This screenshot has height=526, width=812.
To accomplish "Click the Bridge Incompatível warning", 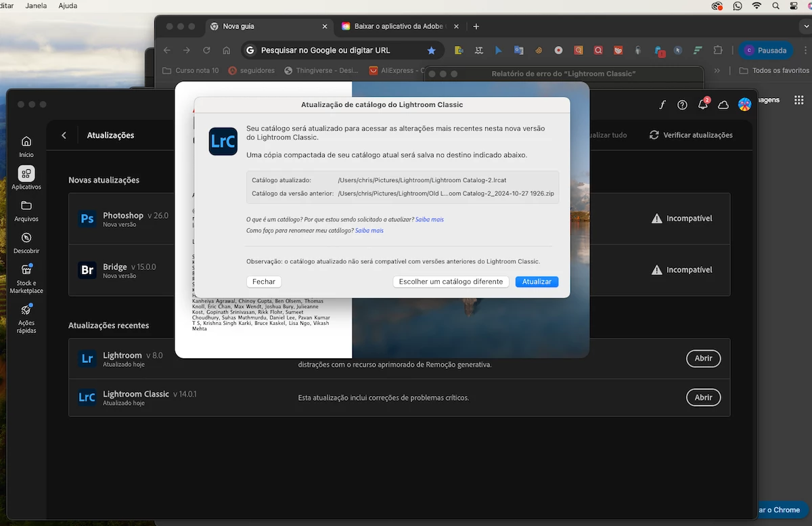I will point(682,270).
